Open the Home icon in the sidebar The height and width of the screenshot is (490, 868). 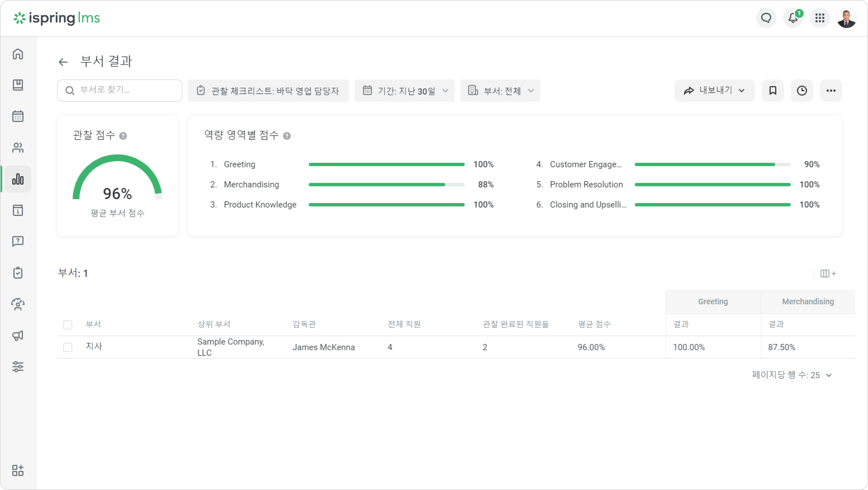point(18,54)
